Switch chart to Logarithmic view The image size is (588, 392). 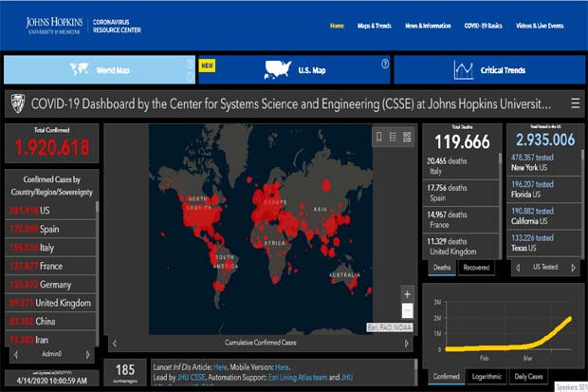click(x=487, y=376)
